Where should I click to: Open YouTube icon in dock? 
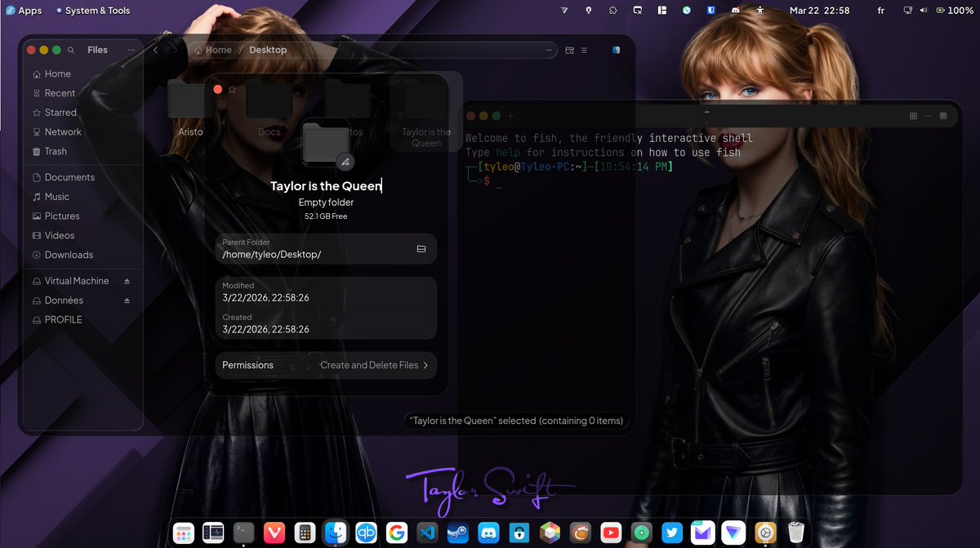click(x=610, y=532)
